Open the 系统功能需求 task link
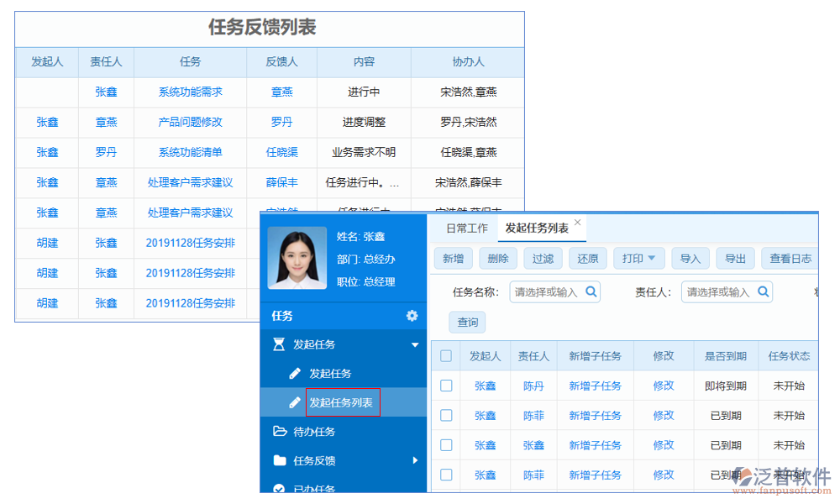This screenshot has width=840, height=504. point(190,92)
